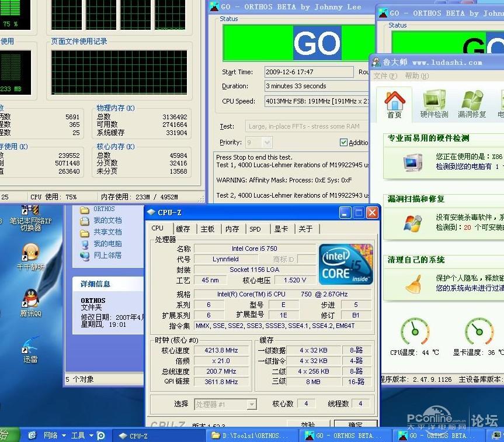Launch the 迅雷 desktop shortcut

coord(30,350)
